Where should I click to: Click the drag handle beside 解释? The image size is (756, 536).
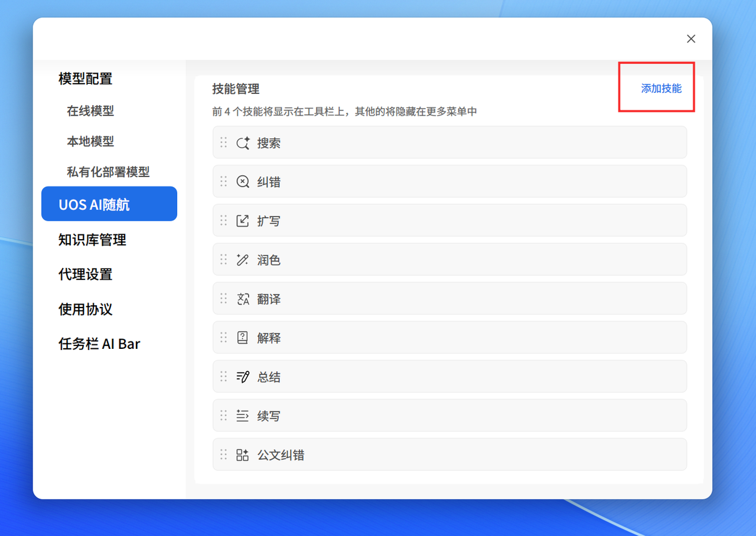tap(224, 337)
